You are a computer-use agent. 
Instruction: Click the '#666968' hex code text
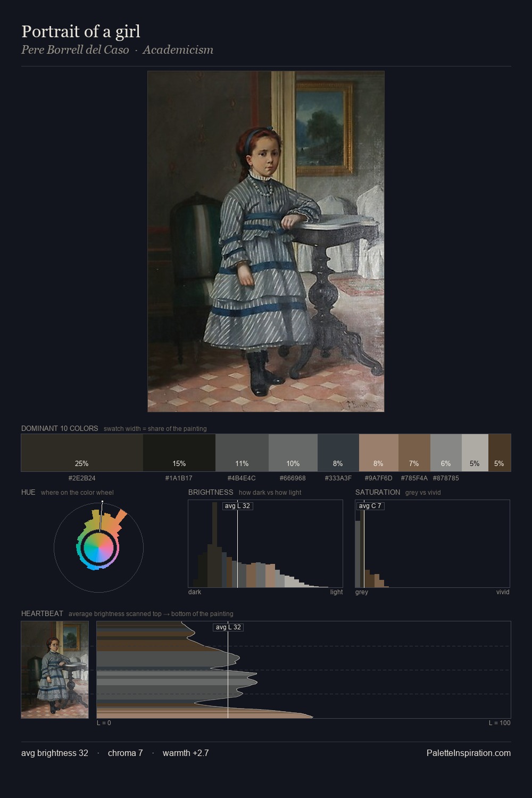click(293, 478)
